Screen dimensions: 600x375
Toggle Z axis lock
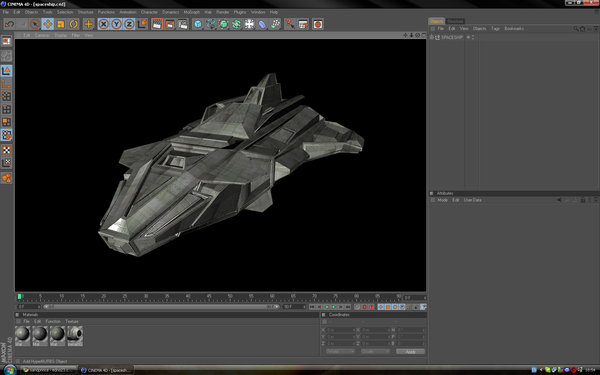click(129, 24)
